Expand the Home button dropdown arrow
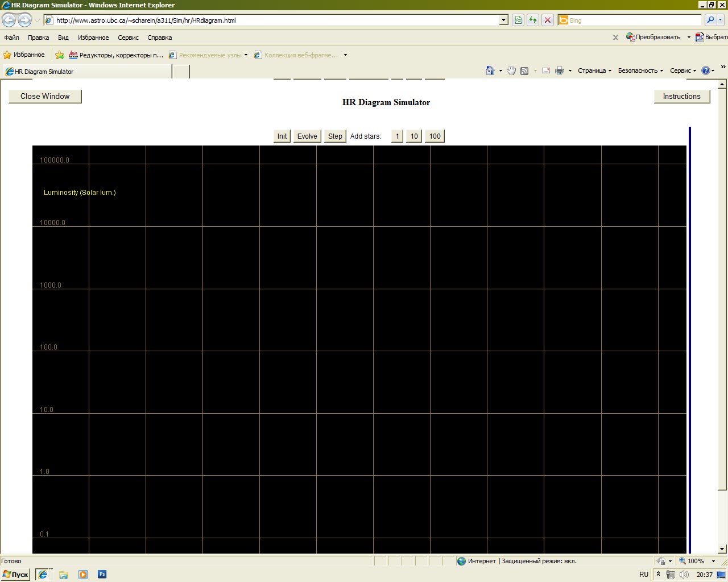728x582 pixels. [500, 71]
